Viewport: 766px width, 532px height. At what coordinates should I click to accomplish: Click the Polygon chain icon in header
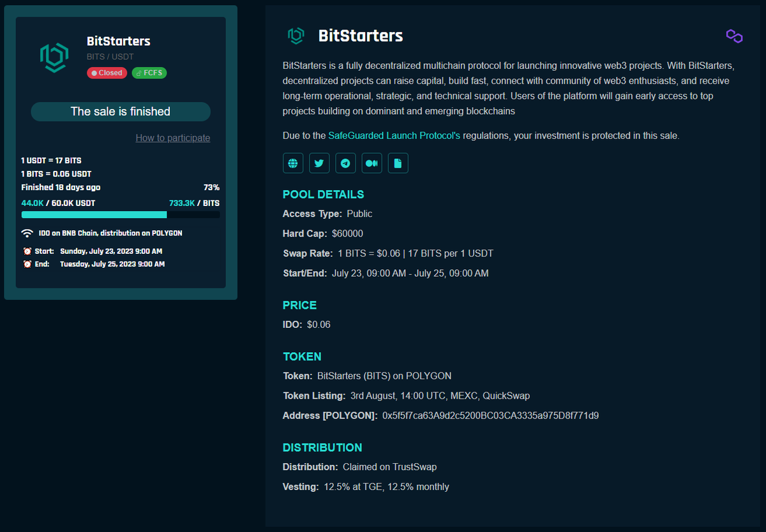(734, 36)
